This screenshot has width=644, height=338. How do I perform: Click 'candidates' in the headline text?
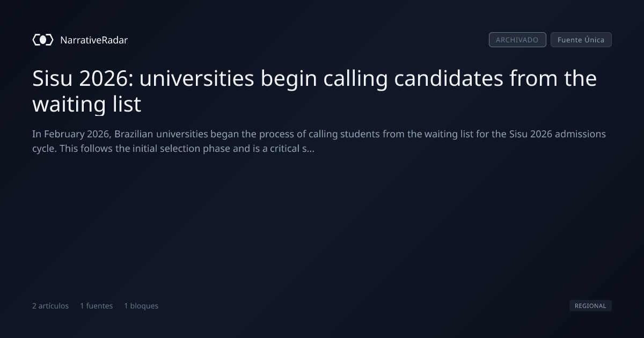click(x=449, y=78)
